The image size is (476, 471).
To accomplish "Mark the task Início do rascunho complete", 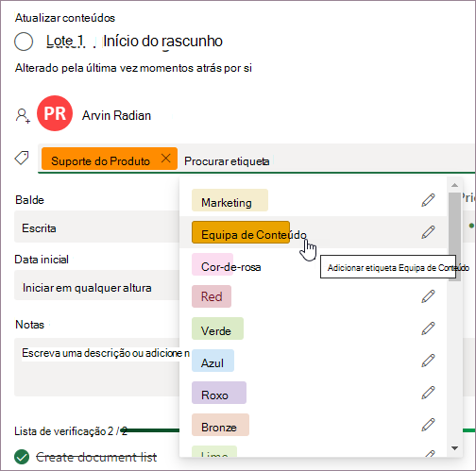I will [24, 42].
